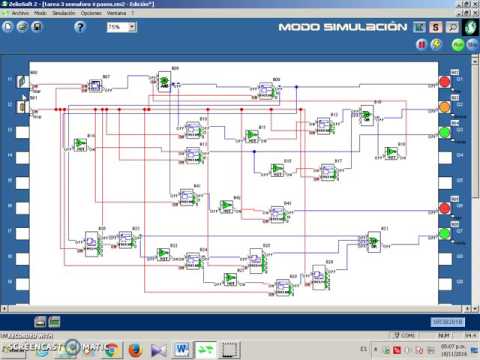Click the green Q3 output lamp
The width and height of the screenshot is (480, 360).
pos(445,132)
